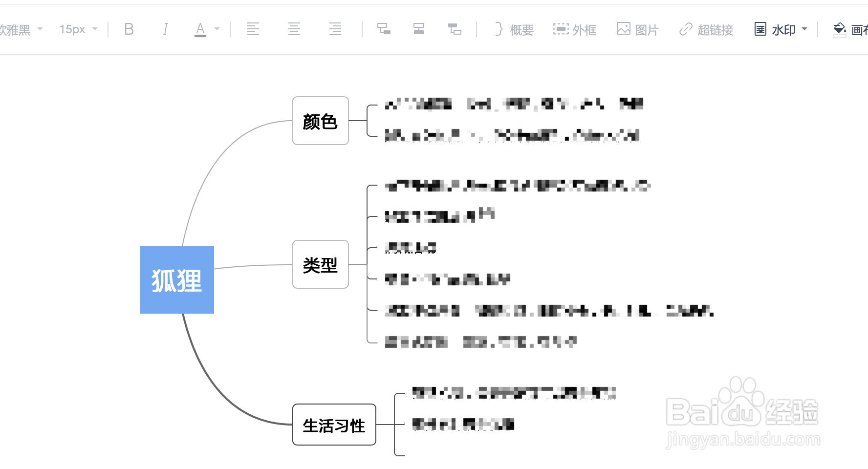Image resolution: width=868 pixels, height=469 pixels.
Task: Insert an image with the 图片 icon
Action: pyautogui.click(x=638, y=29)
